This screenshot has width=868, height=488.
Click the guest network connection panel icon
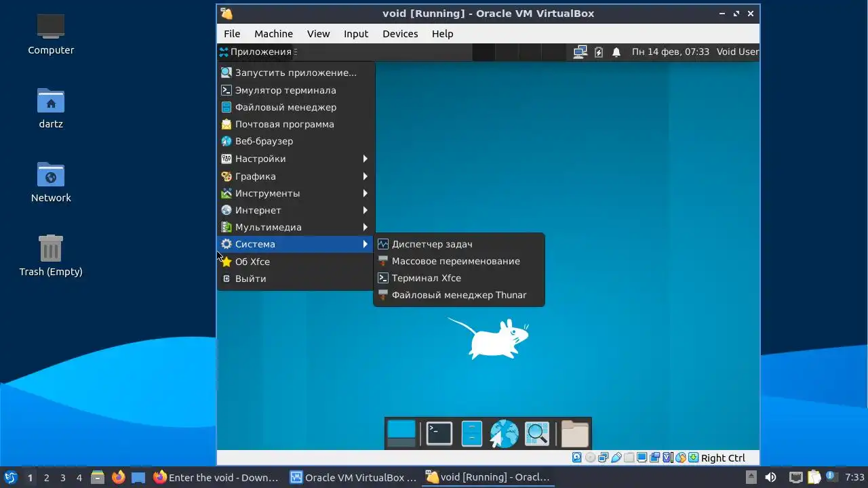[x=580, y=52]
